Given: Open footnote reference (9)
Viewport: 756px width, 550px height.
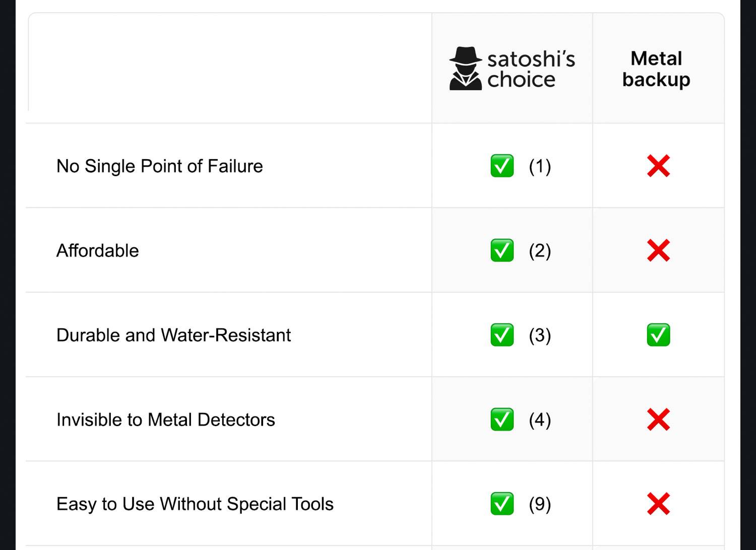Looking at the screenshot, I should pos(540,504).
